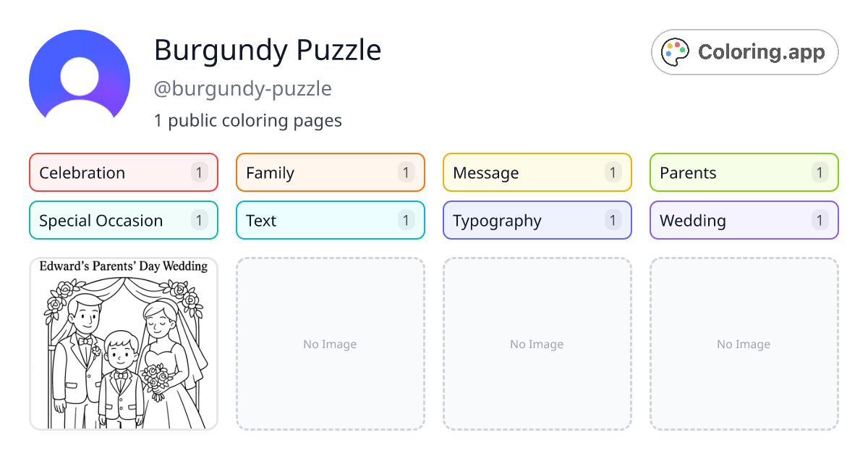Click the count badge on Wedding tag
868x456 pixels.
pos(820,220)
